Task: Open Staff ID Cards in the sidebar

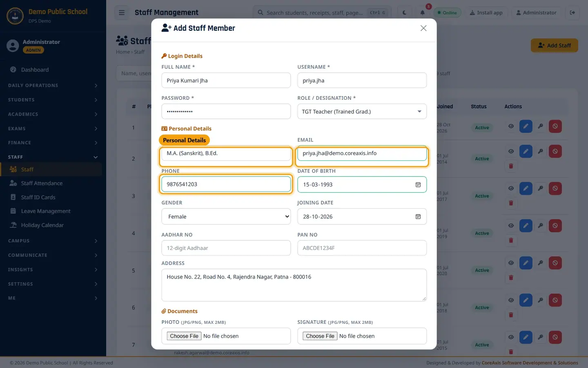Action: 51,197
